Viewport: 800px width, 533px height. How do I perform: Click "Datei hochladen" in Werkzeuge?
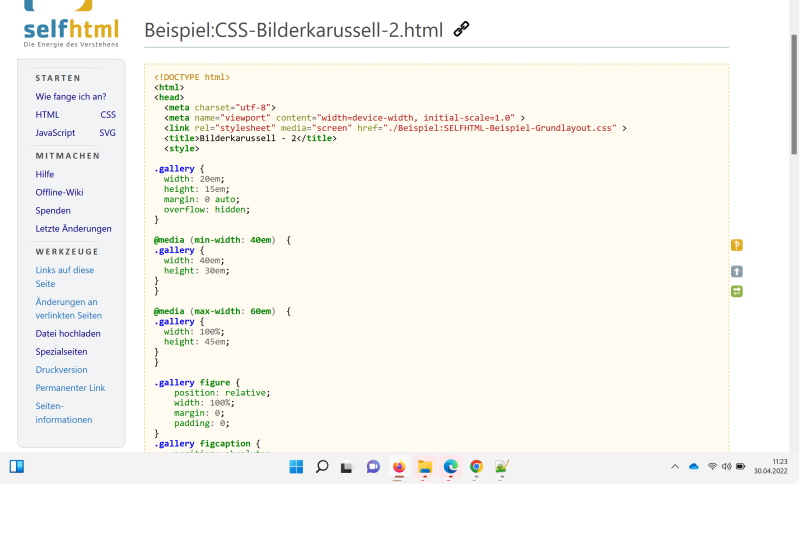tap(68, 334)
